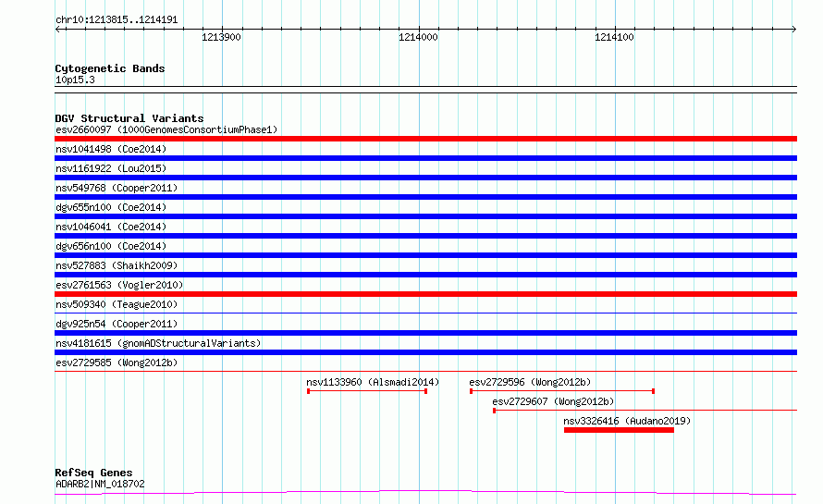Viewport: 823px width, 504px height.
Task: Open nsv1133960 (Alsmadi2014) label
Action: (373, 382)
